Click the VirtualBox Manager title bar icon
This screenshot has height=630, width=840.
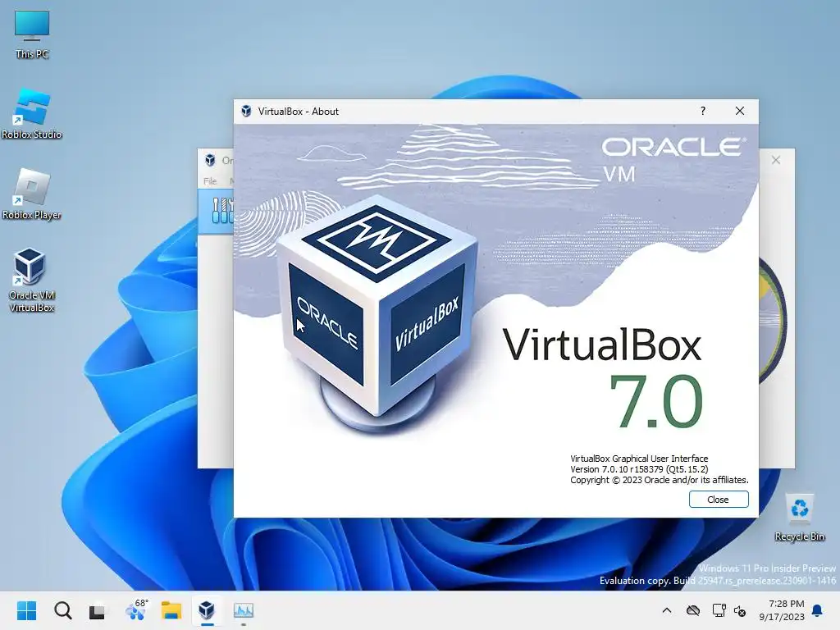(211, 160)
